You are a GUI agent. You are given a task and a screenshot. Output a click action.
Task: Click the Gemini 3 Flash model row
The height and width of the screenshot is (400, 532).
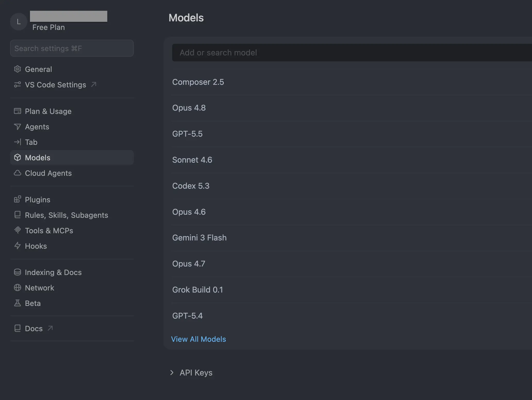point(352,238)
